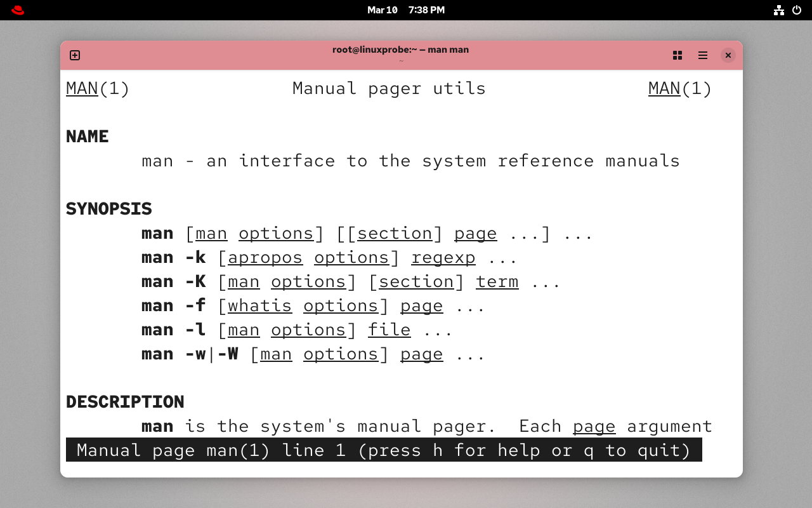Click the NAME section heading
Image resolution: width=812 pixels, height=508 pixels.
[88, 137]
